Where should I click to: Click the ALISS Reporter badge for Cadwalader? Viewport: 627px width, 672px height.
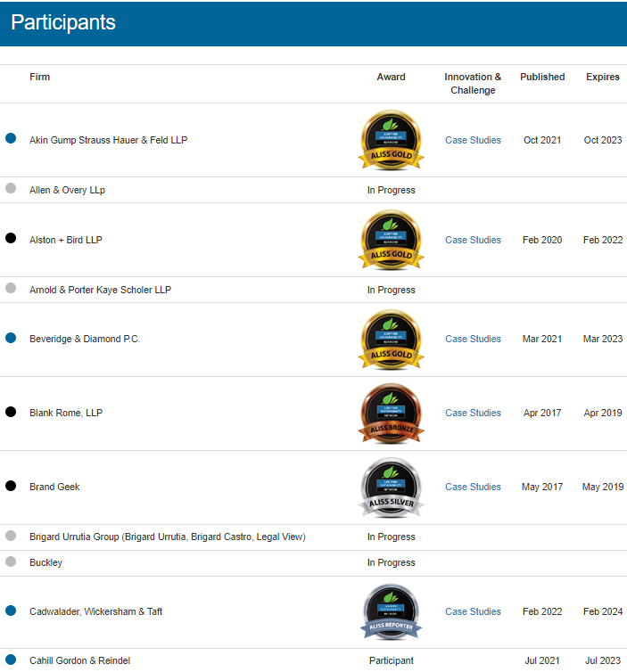(x=392, y=611)
